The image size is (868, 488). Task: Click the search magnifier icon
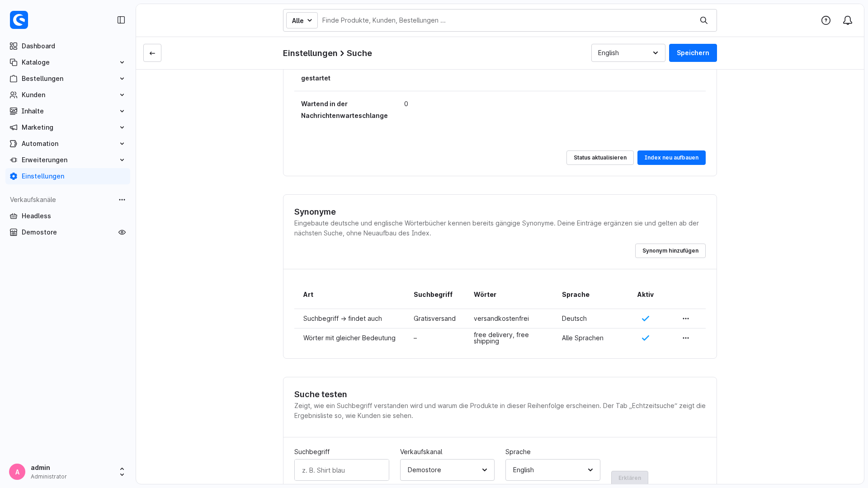tap(704, 20)
